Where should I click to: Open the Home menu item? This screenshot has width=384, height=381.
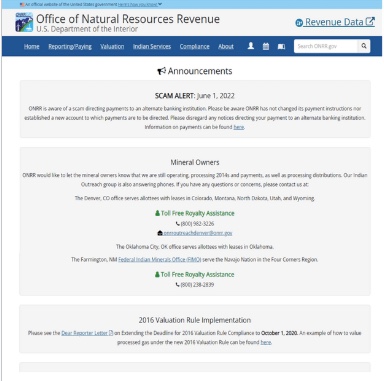click(32, 46)
